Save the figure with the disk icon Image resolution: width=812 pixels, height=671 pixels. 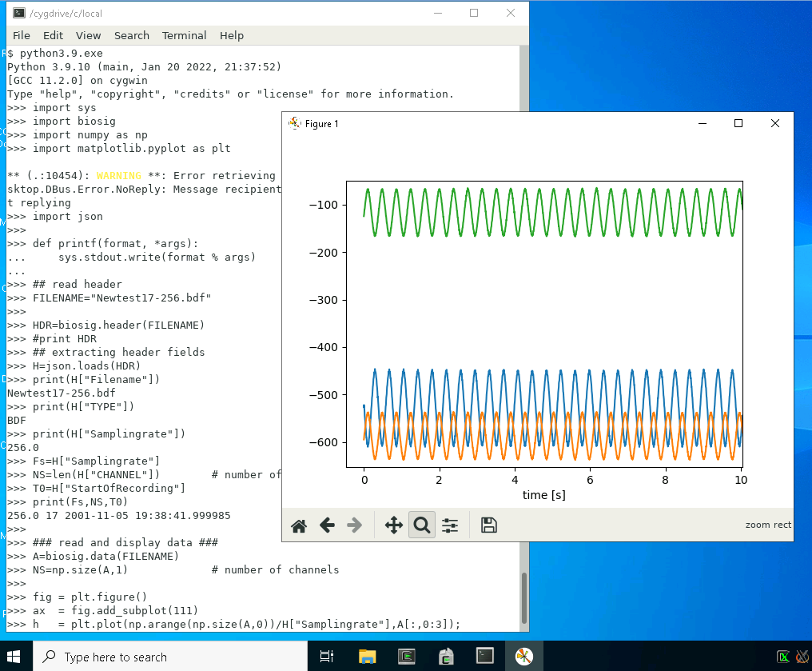tap(489, 525)
